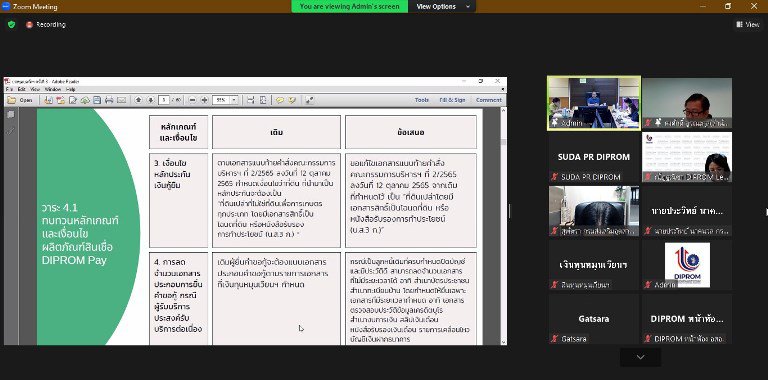Add a sticky note comment icon
Screen dimensions: 768x380
click(280, 100)
